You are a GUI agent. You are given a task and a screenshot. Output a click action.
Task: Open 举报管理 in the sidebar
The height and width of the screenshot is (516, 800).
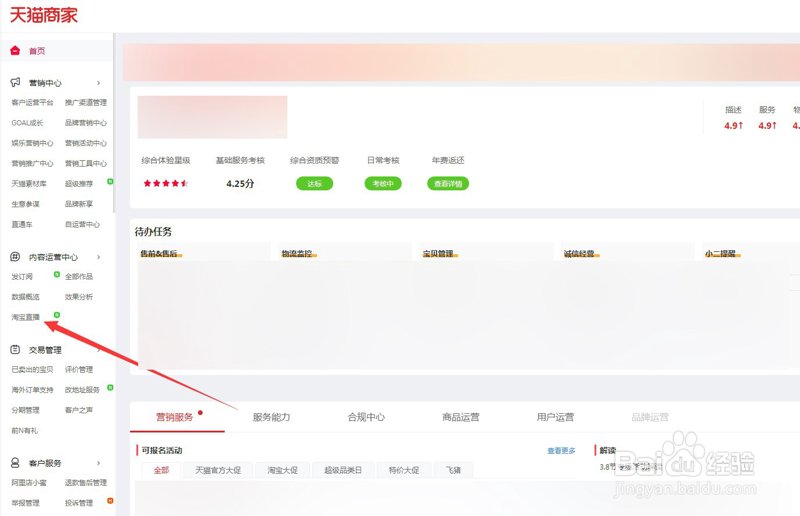[x=26, y=503]
